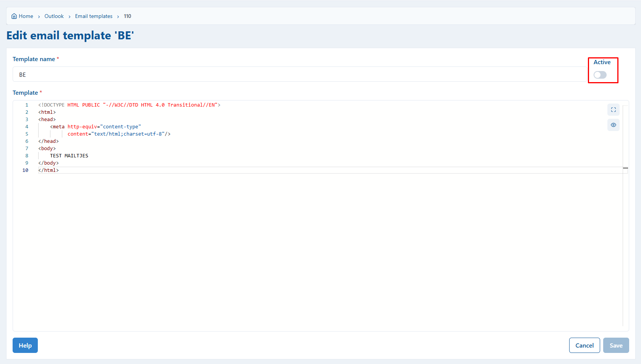Viewport: 641px width, 364px height.
Task: Show template preview with the eye icon
Action: (x=613, y=125)
